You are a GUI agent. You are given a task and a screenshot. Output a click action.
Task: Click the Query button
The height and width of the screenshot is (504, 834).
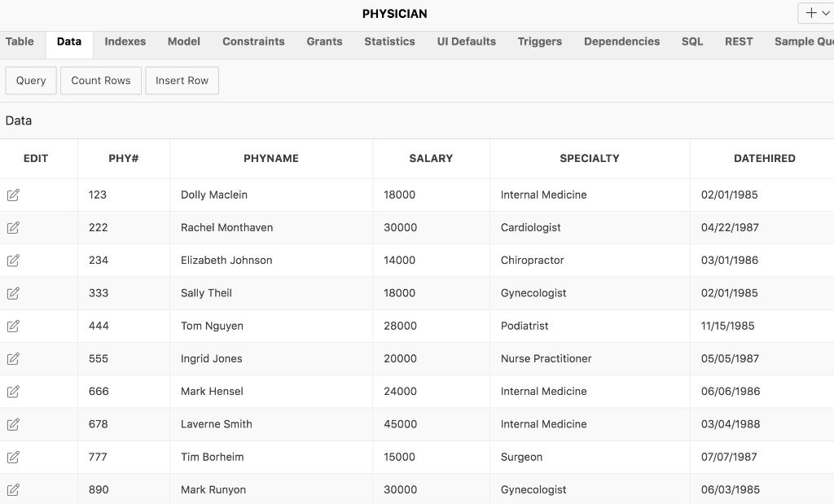pos(30,80)
